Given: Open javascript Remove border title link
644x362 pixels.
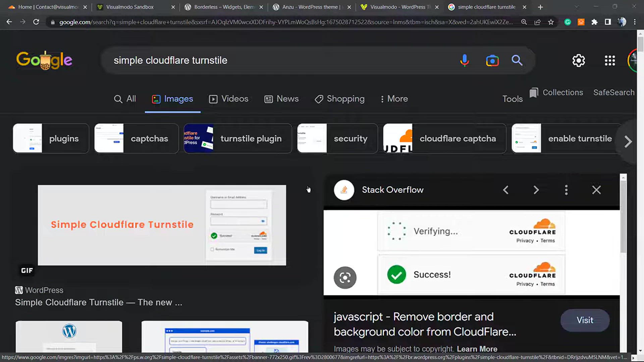Looking at the screenshot, I should point(425,324).
